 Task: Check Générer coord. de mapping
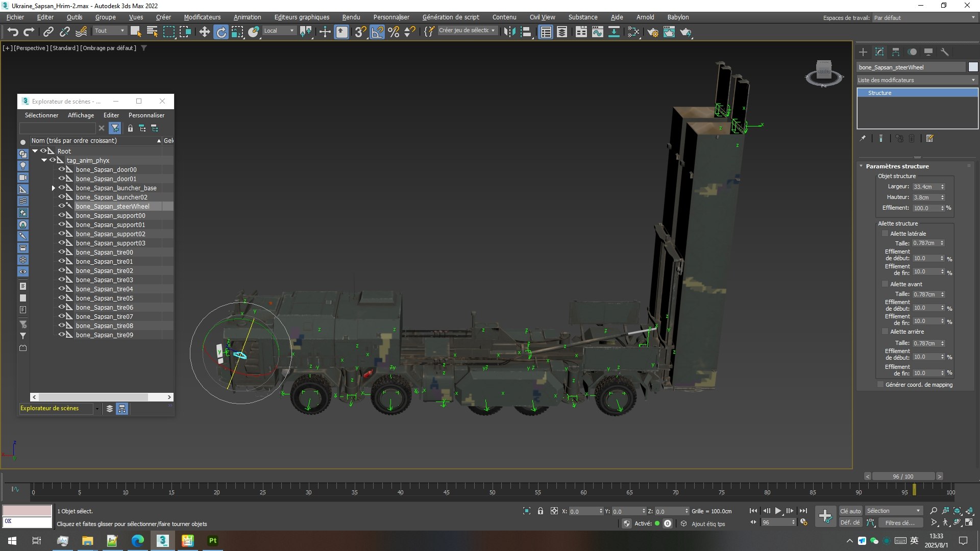click(880, 385)
